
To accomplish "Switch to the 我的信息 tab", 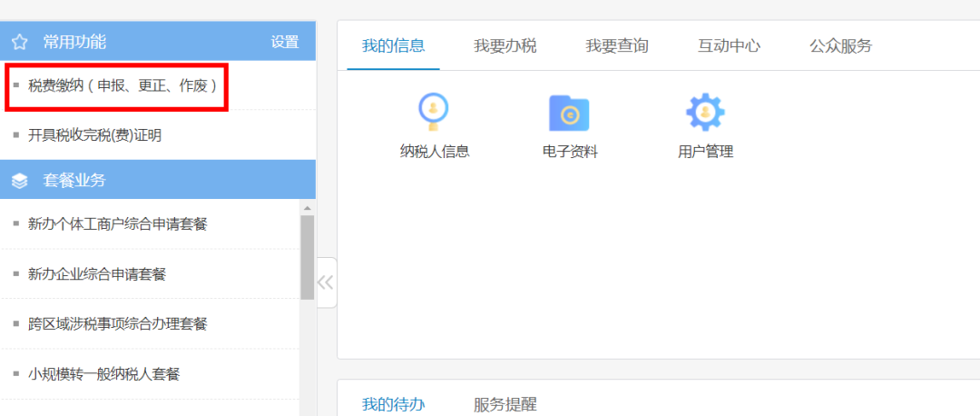I will tap(393, 45).
